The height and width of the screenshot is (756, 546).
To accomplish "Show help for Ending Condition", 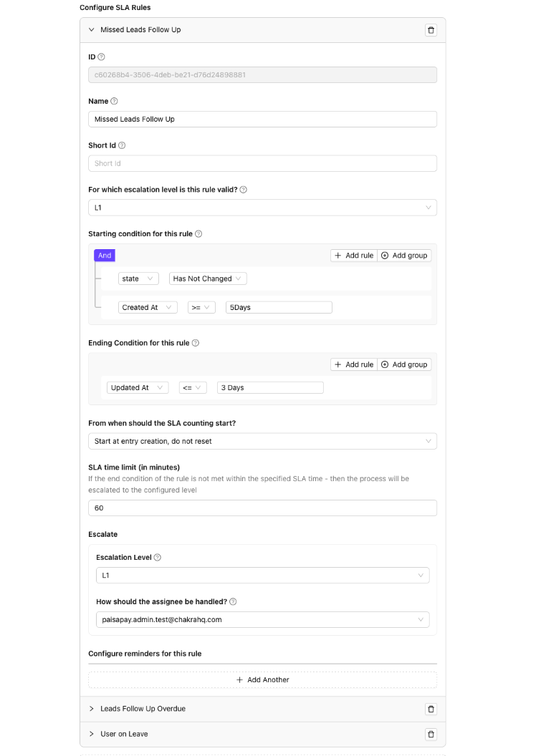I will (x=196, y=343).
